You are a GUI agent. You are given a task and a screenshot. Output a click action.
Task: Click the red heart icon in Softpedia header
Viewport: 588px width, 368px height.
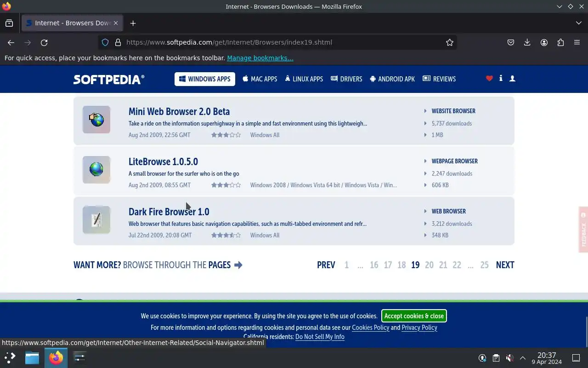[489, 79]
